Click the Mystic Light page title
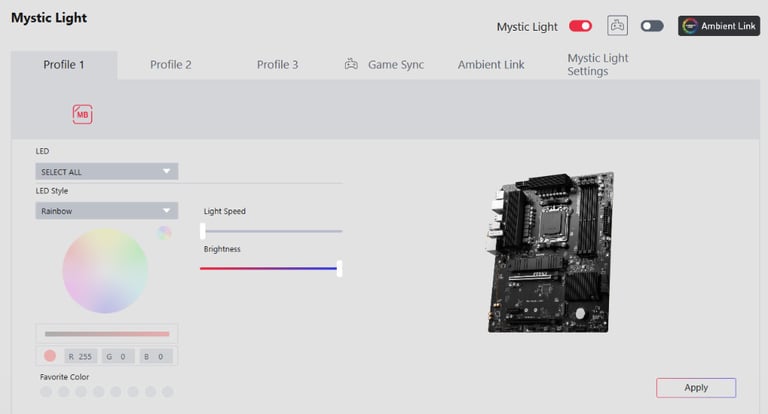Screen dimensions: 768x414 click(49, 18)
